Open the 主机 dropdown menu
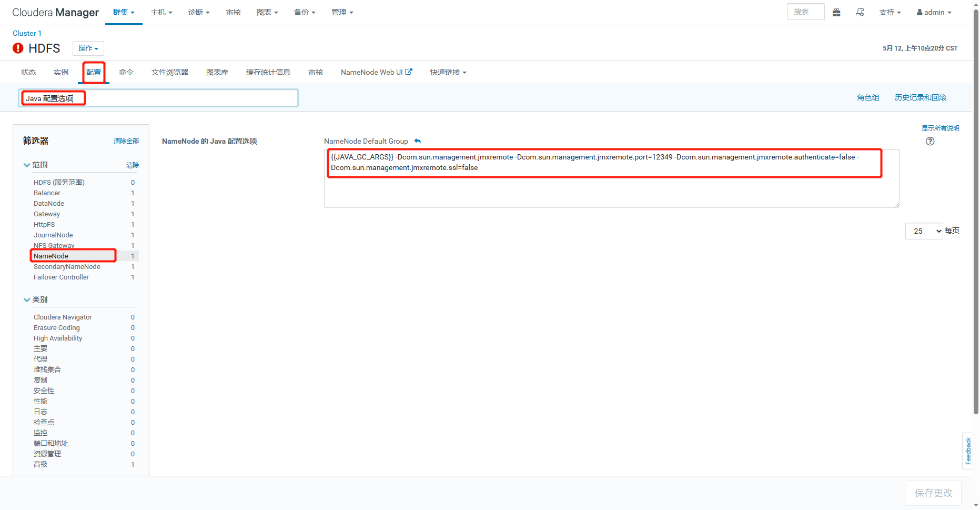Screen dimensions: 980x510 (x=161, y=12)
